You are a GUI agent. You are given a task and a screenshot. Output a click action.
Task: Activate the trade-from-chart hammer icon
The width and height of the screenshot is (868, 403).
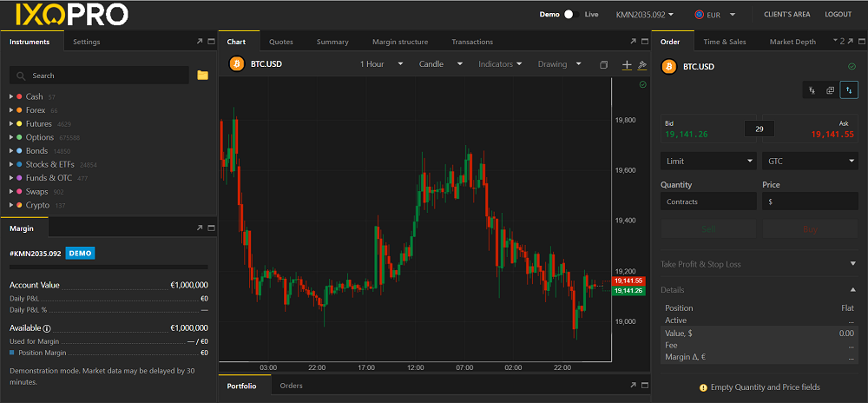642,65
